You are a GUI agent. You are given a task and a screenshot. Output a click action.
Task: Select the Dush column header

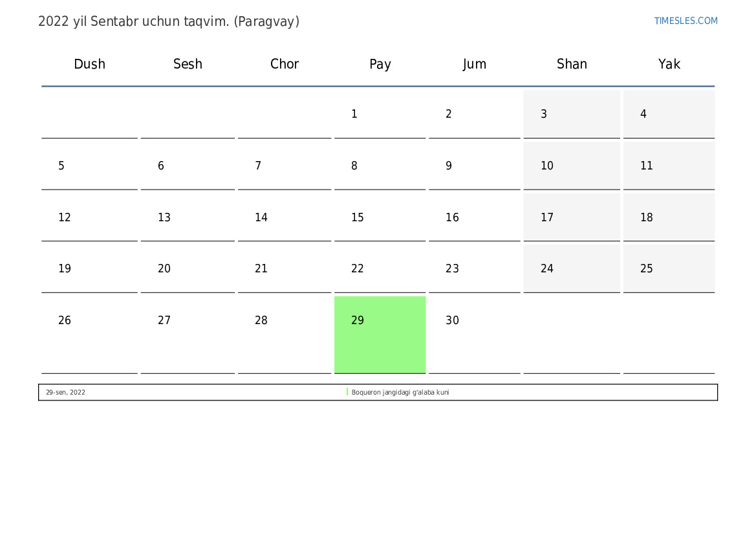(89, 64)
